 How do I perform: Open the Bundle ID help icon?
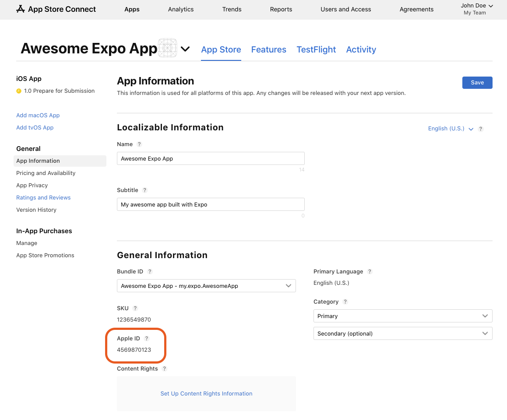pyautogui.click(x=150, y=271)
